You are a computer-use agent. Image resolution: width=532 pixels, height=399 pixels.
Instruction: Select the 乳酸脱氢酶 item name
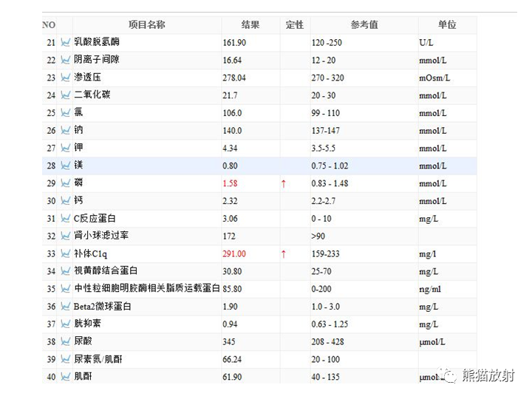pyautogui.click(x=97, y=41)
